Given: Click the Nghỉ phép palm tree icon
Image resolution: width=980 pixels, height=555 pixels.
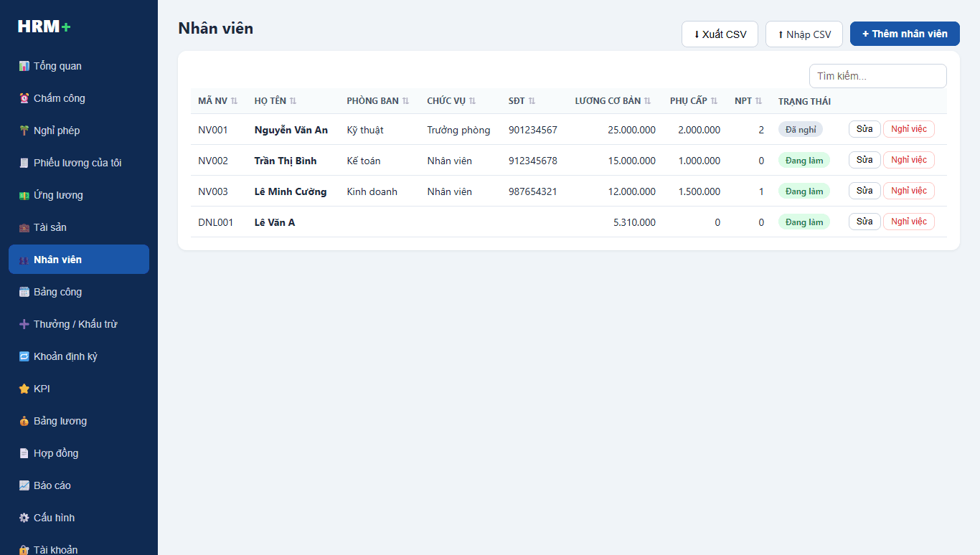Looking at the screenshot, I should (24, 131).
